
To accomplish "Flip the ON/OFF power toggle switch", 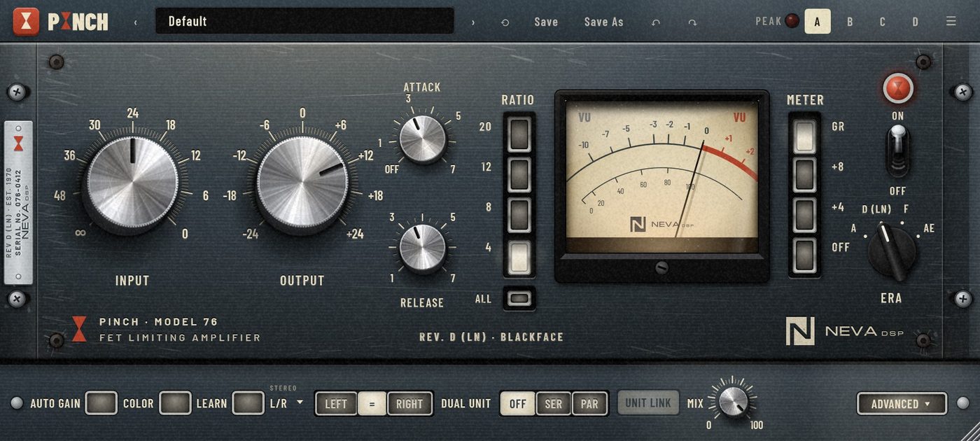I will pos(897,151).
